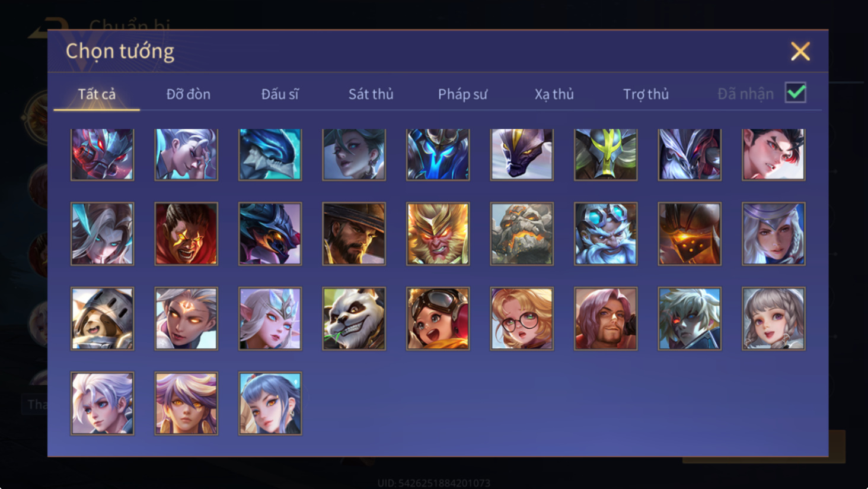Pick the elf girl with crystal crown
Viewport: 868px width, 489px height.
click(x=270, y=319)
